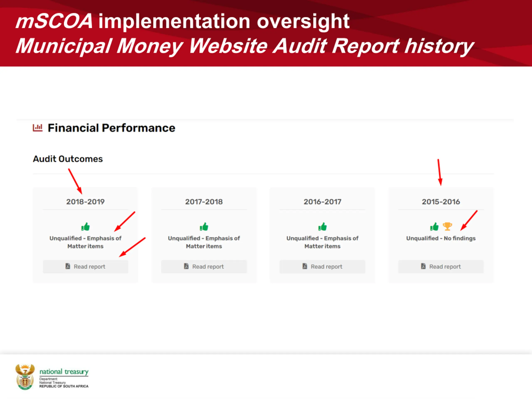Click the Audit Outcomes subheading
532x399 pixels.
pyautogui.click(x=68, y=159)
